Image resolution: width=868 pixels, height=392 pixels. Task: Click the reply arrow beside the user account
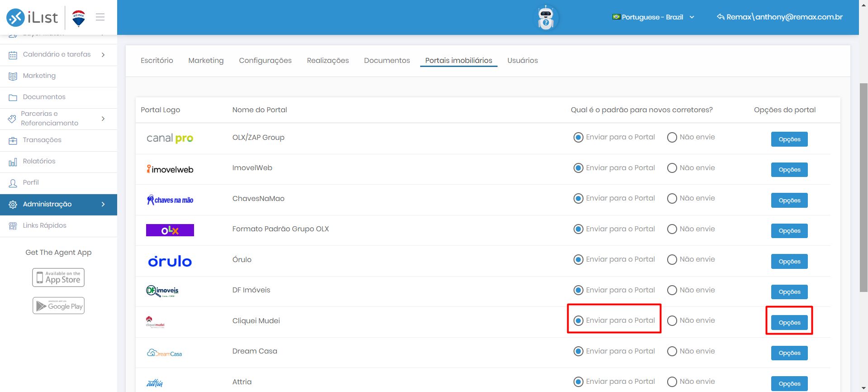coord(721,17)
